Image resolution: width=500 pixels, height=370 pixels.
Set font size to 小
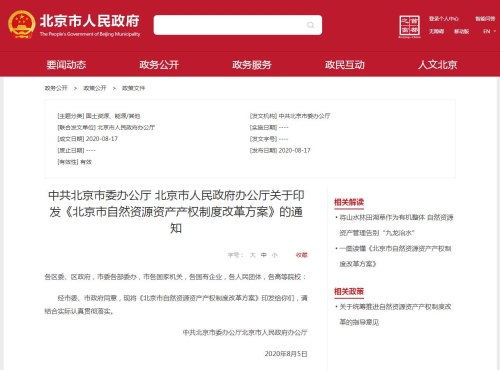click(x=274, y=255)
